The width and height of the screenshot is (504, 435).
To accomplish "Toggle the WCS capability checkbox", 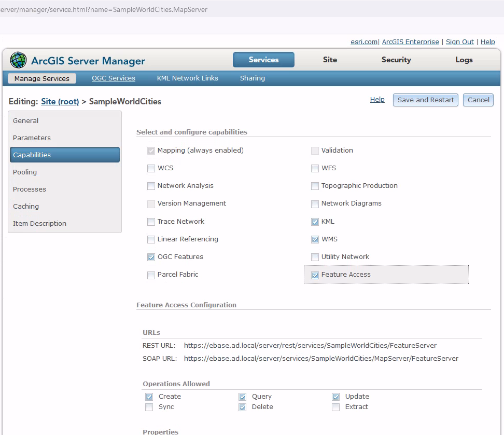I will (151, 168).
